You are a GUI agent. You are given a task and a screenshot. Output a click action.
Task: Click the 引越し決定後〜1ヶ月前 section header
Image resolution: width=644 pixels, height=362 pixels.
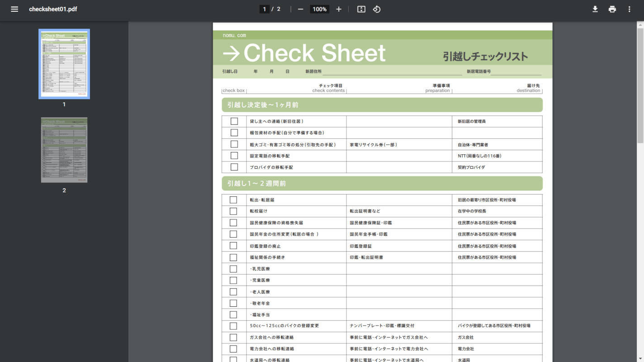(382, 105)
